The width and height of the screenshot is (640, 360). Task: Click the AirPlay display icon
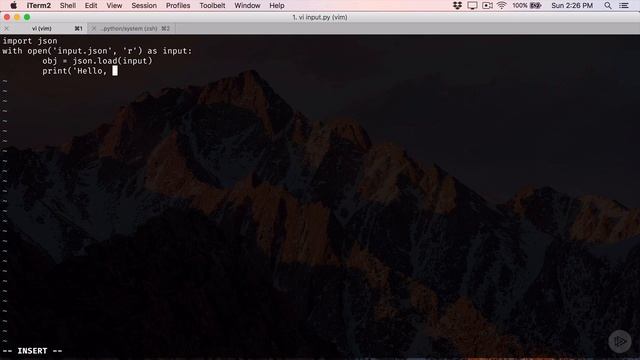tap(472, 5)
